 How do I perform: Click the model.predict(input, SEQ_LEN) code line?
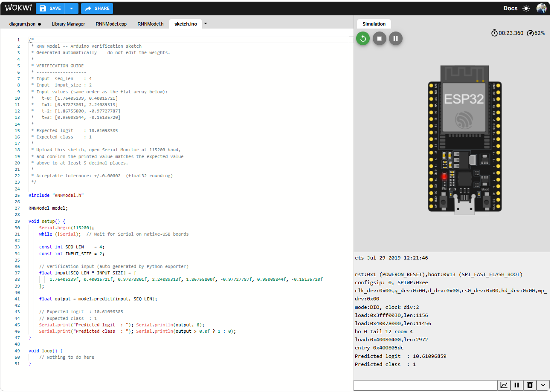click(x=98, y=299)
